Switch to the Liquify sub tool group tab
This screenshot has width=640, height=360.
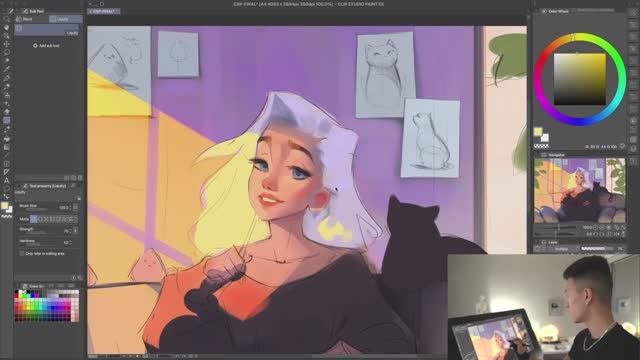[65, 19]
